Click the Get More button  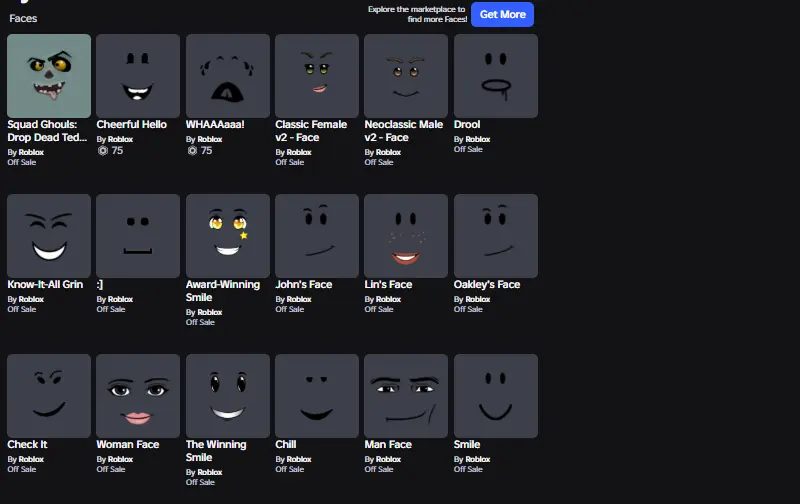point(502,14)
